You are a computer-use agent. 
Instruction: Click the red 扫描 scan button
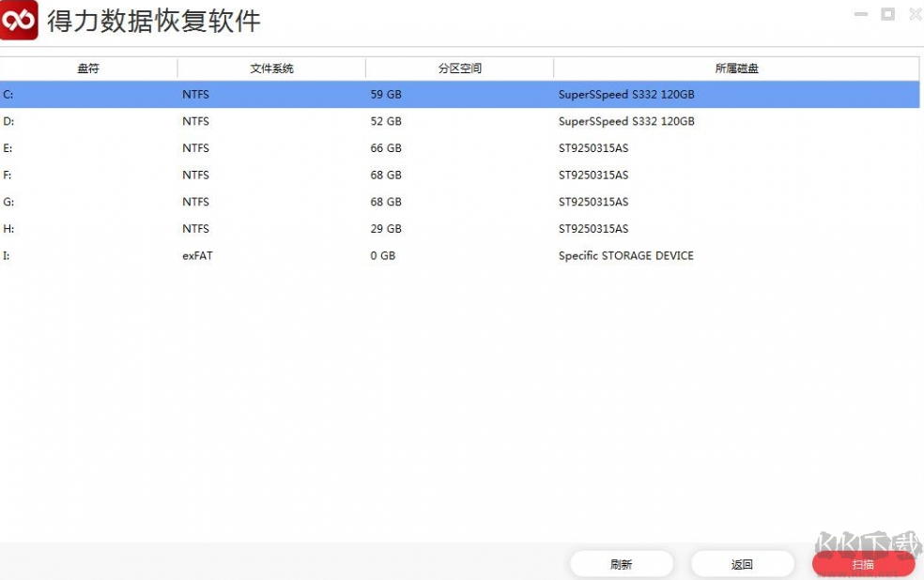pos(863,564)
